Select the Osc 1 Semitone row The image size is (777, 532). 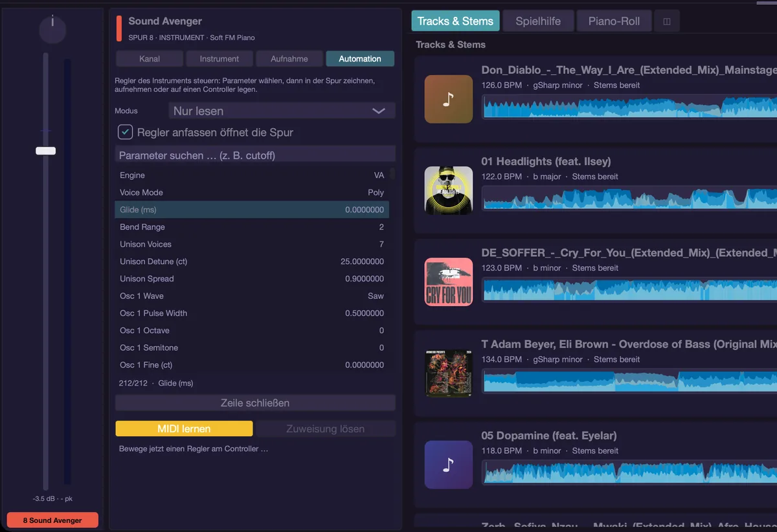click(252, 348)
